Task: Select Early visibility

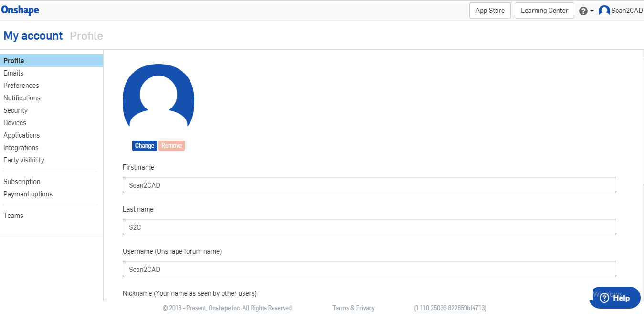Action: tap(23, 160)
